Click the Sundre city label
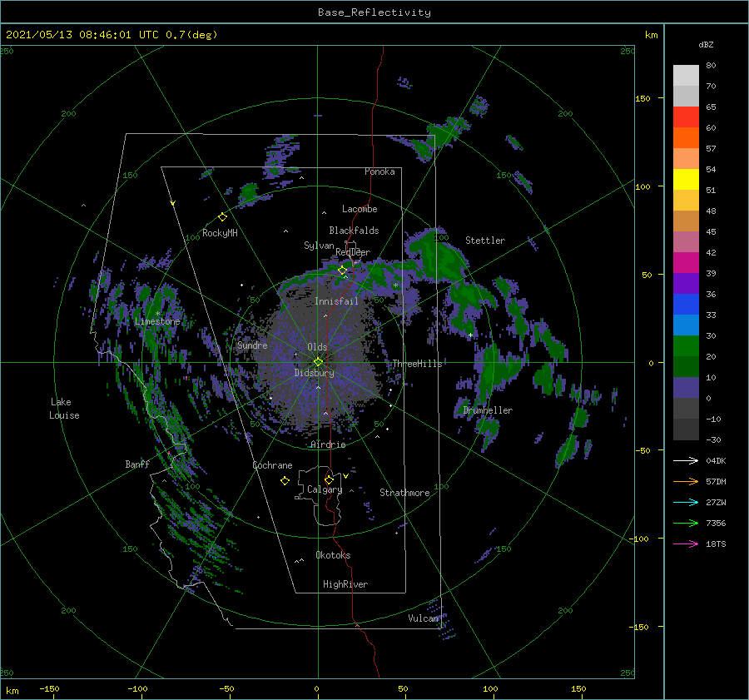This screenshot has width=749, height=700. (x=253, y=345)
